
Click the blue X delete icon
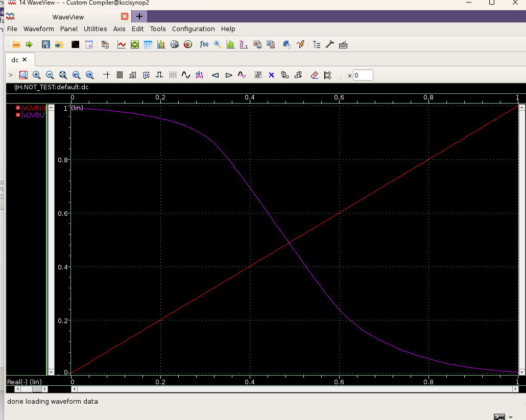coord(271,75)
